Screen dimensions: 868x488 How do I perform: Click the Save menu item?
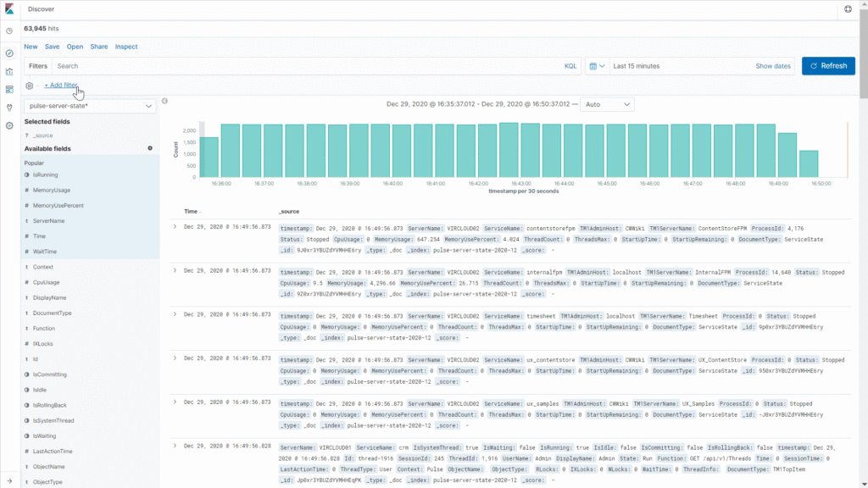click(x=52, y=47)
